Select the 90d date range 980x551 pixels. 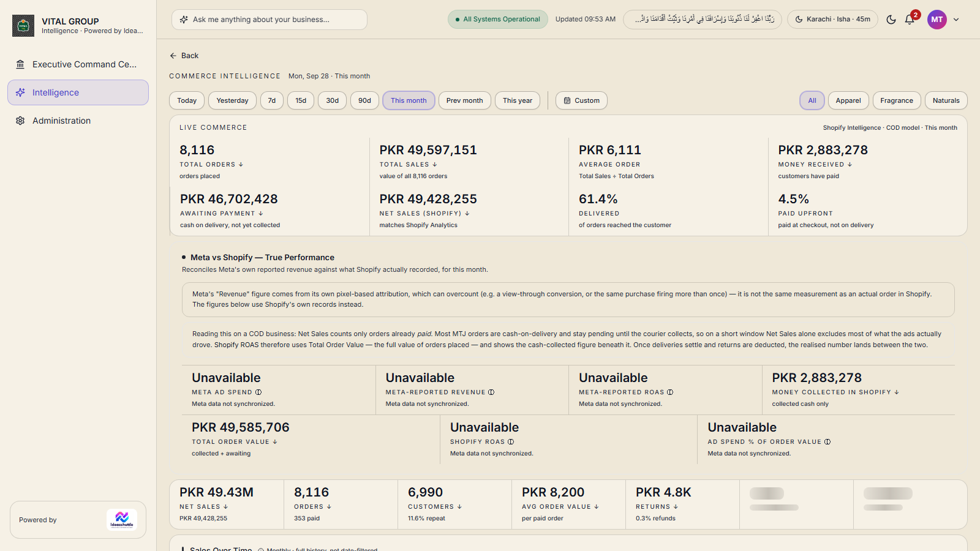[365, 100]
